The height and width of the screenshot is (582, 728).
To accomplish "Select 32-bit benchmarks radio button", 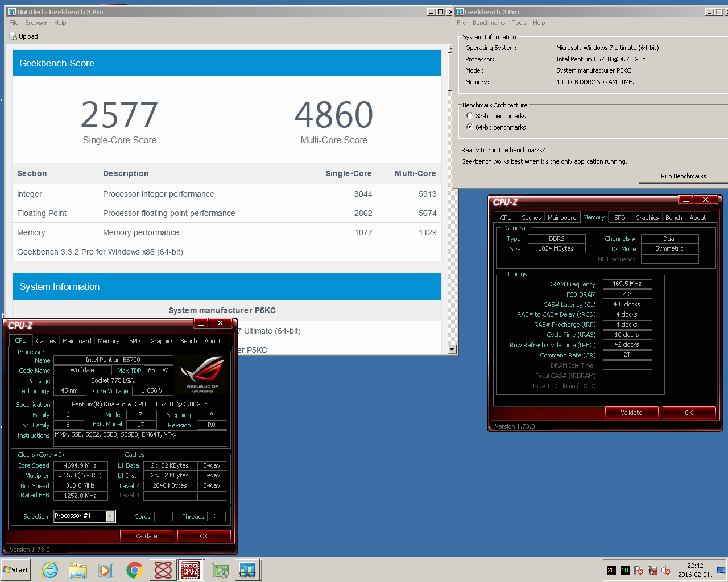I will coord(470,115).
